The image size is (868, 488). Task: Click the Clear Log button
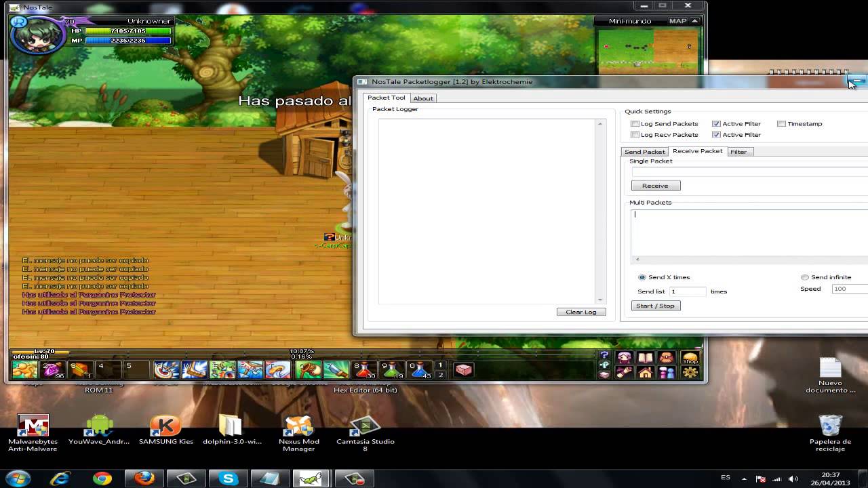click(x=581, y=312)
